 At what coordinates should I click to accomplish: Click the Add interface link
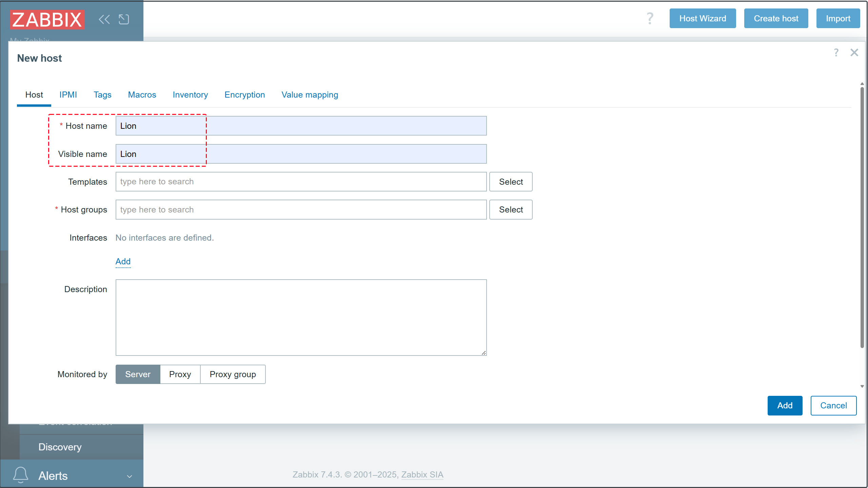(x=123, y=261)
